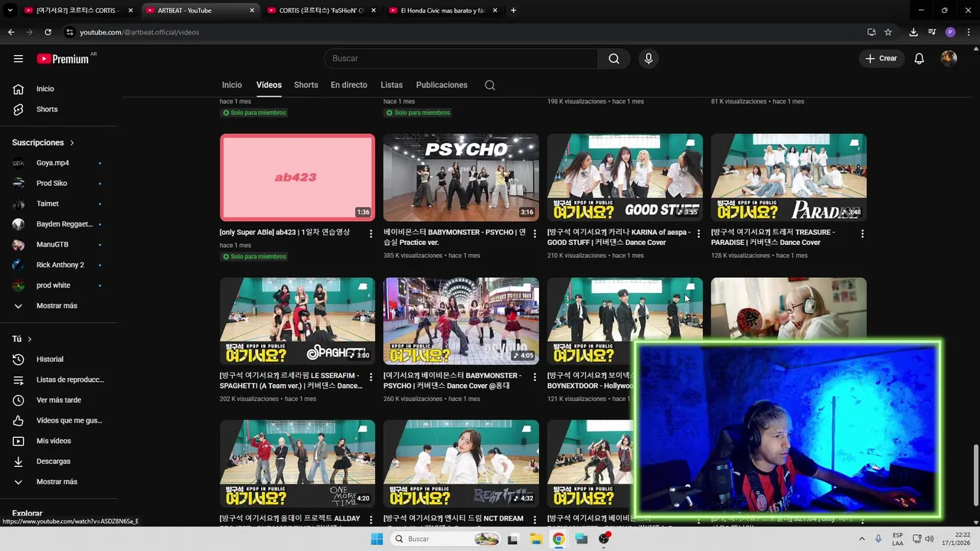
Task: Open BABYMONSTER PSYCHO Practice ver. title
Action: (455, 237)
